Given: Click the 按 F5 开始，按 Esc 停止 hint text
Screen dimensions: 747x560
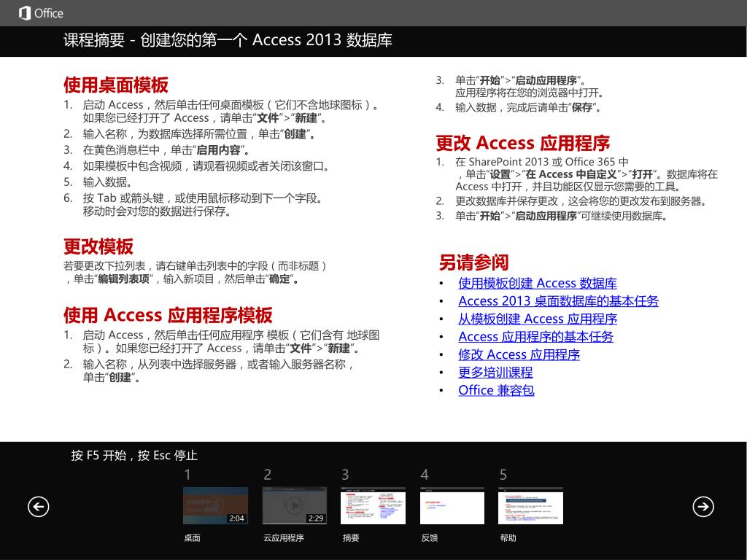Looking at the screenshot, I should point(134,456).
